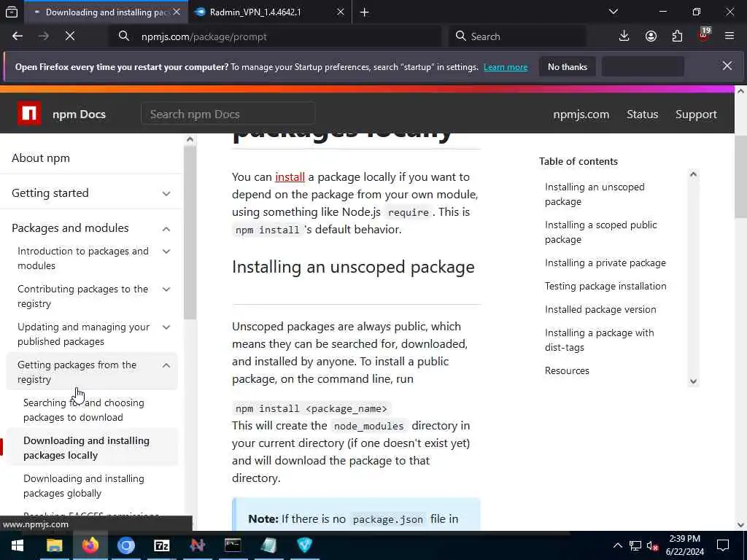This screenshot has height=560, width=747.
Task: Click npm Docs title
Action: (79, 114)
